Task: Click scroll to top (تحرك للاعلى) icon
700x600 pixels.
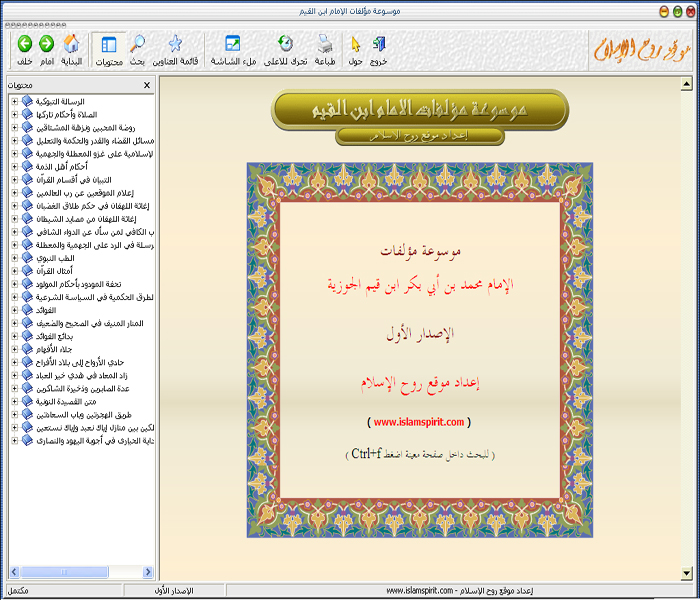Action: pyautogui.click(x=285, y=44)
